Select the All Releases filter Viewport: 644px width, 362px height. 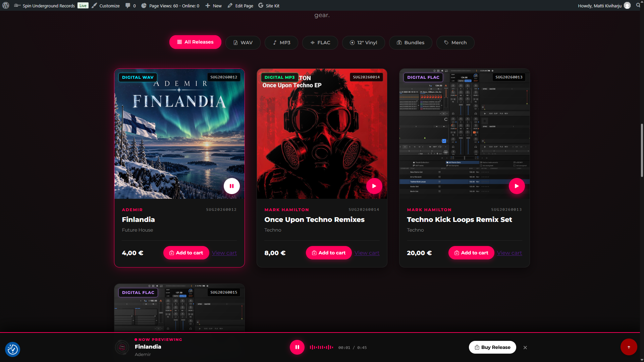click(x=195, y=42)
